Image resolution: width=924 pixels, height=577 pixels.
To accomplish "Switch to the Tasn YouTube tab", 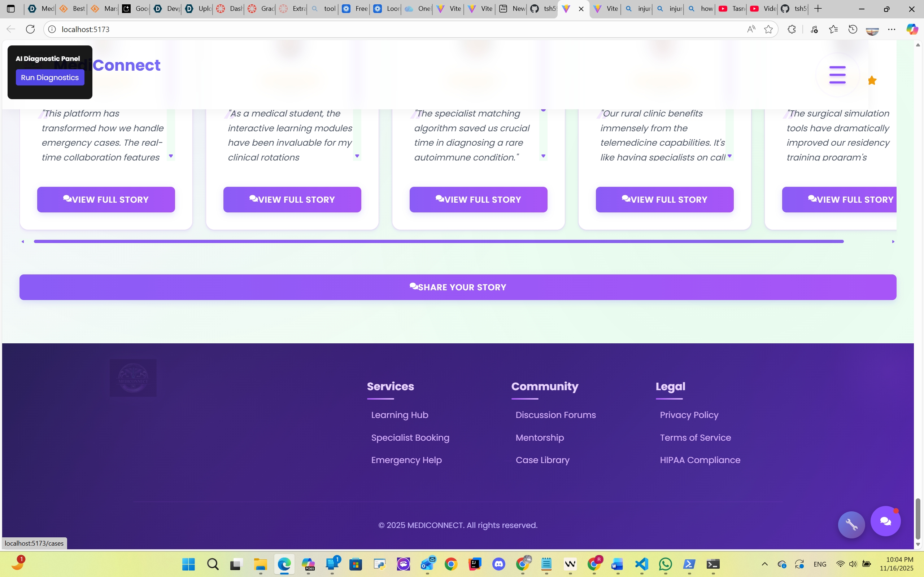I will coord(731,8).
